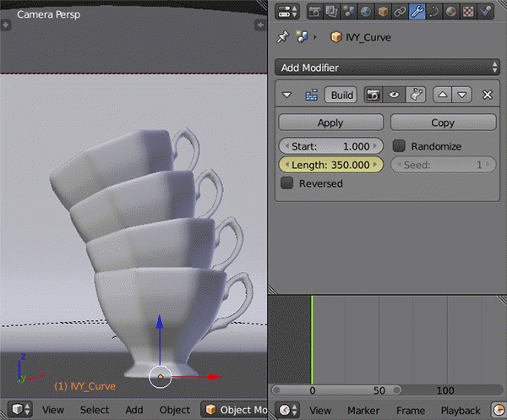Click the Apply modifier button
The image size is (507, 420).
(330, 123)
